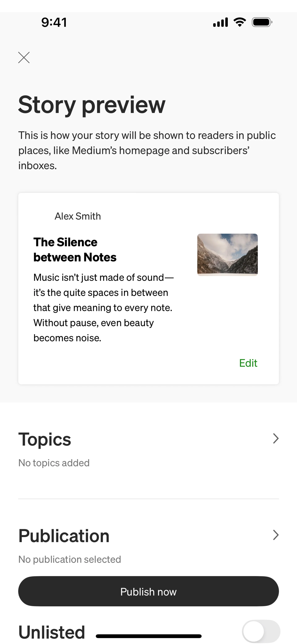Close the Story preview screen
This screenshot has height=644, width=297.
[x=24, y=58]
